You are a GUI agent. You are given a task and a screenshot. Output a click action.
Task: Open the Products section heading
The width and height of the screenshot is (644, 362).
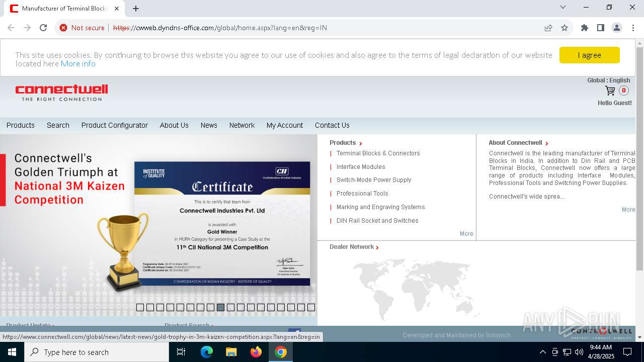(x=346, y=143)
